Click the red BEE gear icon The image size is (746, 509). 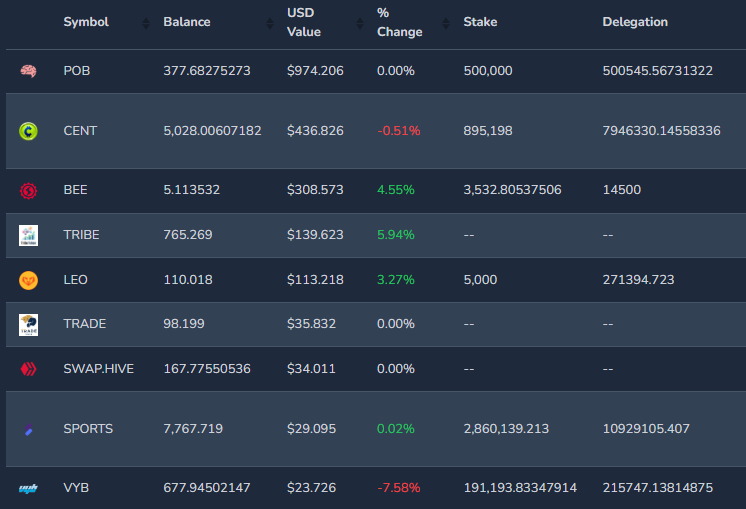tap(29, 190)
